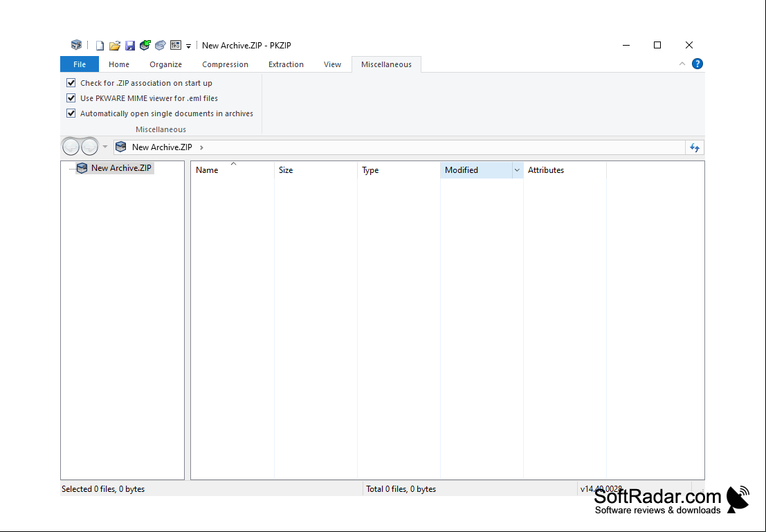Image resolution: width=766 pixels, height=532 pixels.
Task: Click the 'Selected 0 files, 0 bytes' status text
Action: [103, 489]
